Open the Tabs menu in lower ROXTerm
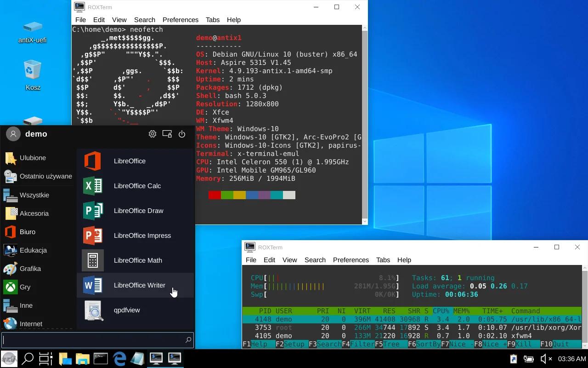Screen dimensions: 588x368 [x=383, y=260]
